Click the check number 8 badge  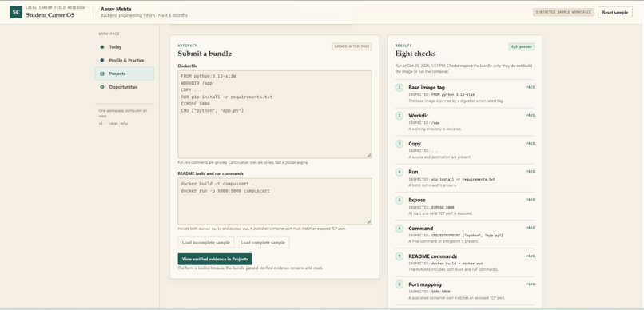(400, 284)
